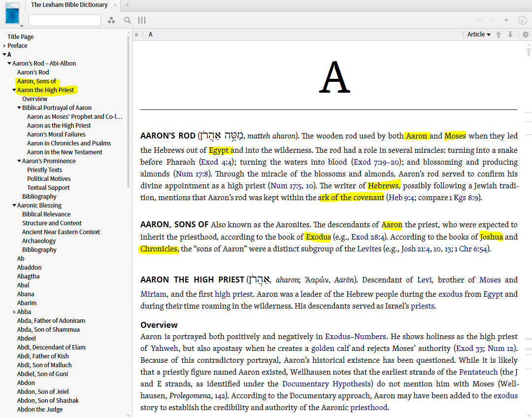The height and width of the screenshot is (418, 532).
Task: Follow the Exod 7:19–20 reference link
Action: click(376, 162)
